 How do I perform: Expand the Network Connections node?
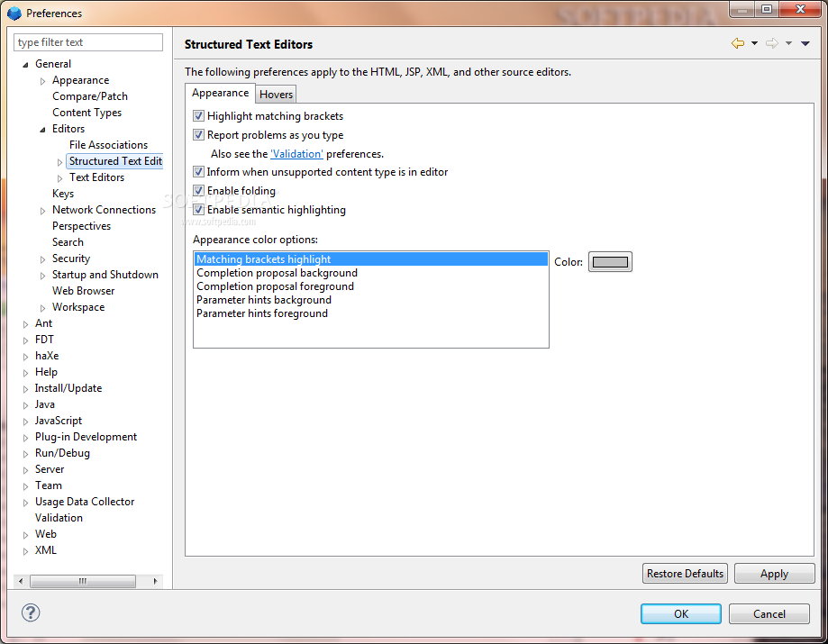pos(42,211)
